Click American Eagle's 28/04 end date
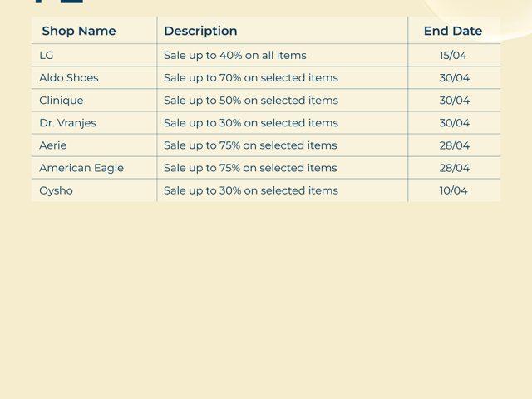 (x=455, y=168)
